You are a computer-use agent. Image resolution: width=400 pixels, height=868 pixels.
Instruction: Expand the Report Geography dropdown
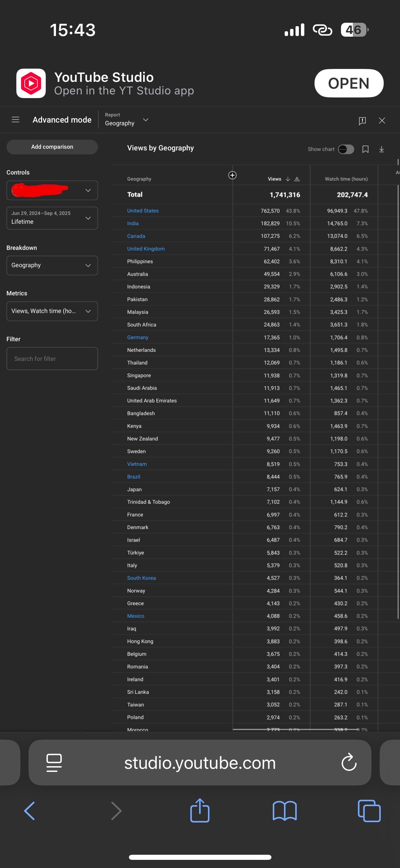click(127, 120)
